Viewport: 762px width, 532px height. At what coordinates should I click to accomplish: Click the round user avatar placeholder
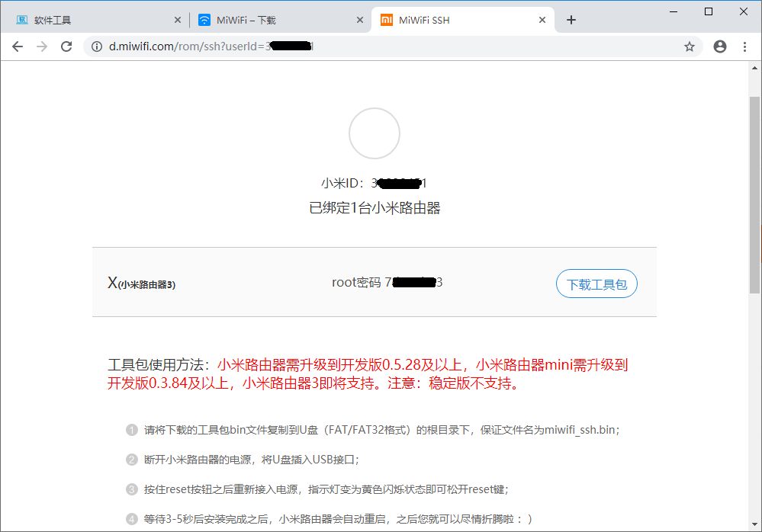pos(375,133)
